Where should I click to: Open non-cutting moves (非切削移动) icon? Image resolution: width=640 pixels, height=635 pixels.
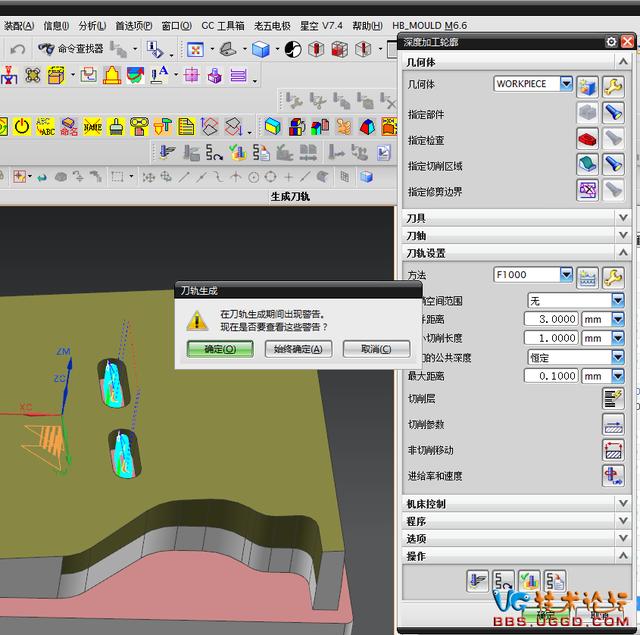tap(613, 450)
